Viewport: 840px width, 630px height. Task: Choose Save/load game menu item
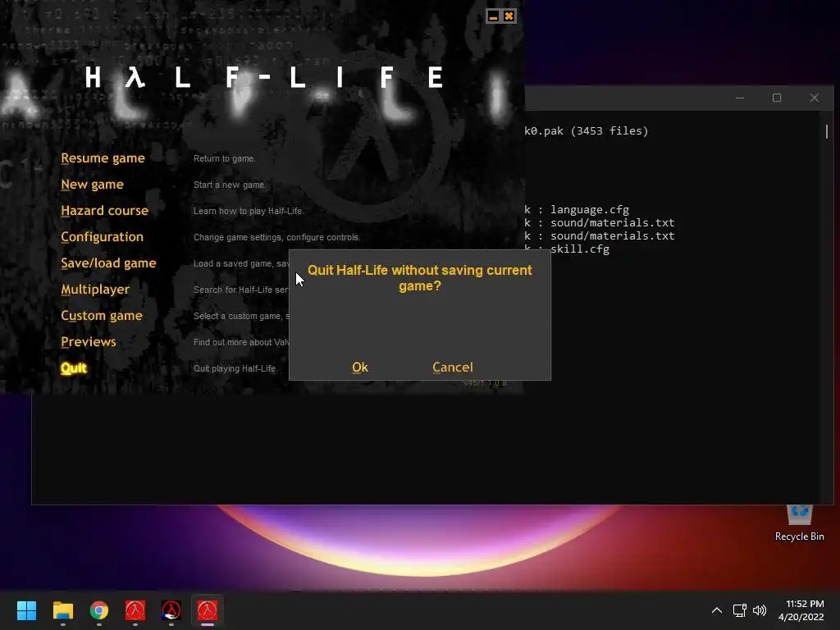point(108,263)
